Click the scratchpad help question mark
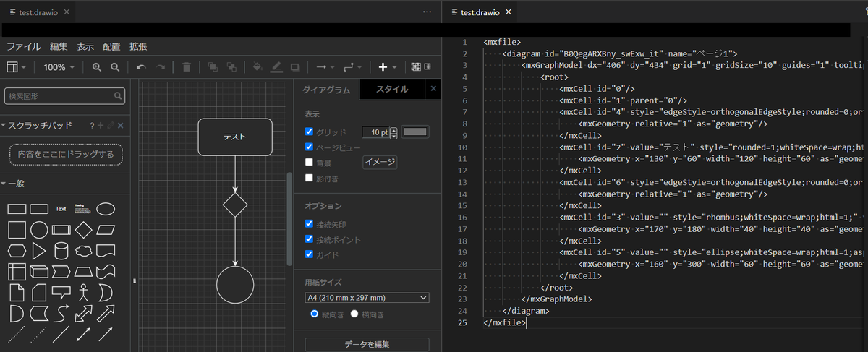This screenshot has width=868, height=352. click(92, 126)
